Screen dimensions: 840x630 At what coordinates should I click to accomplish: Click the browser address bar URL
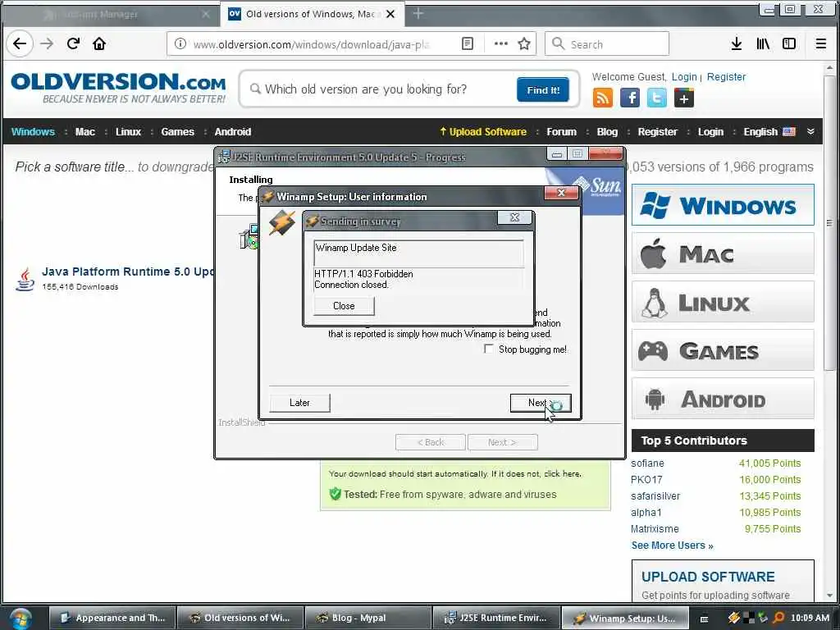click(x=311, y=44)
